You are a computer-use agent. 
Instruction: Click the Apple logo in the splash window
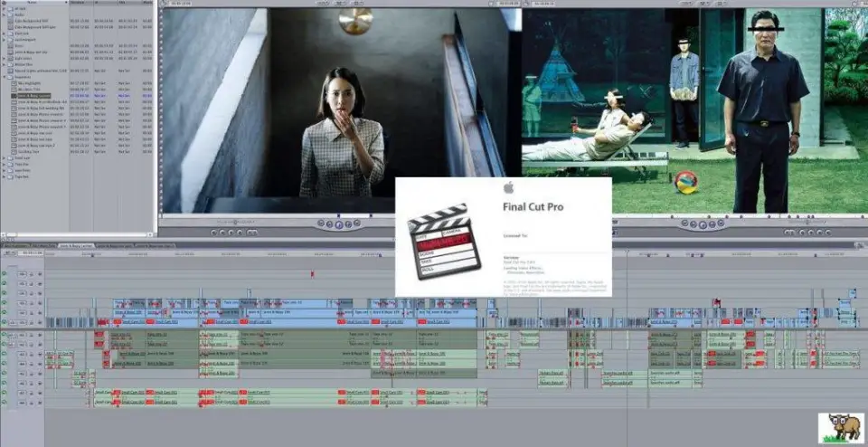(x=509, y=189)
